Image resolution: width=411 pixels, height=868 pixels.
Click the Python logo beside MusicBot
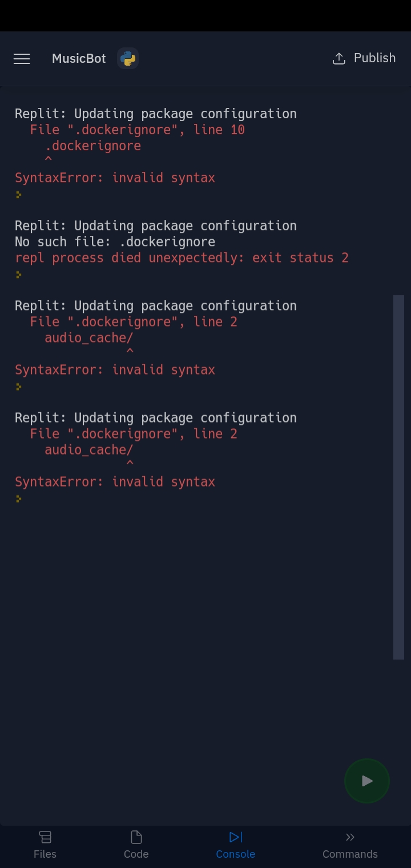128,58
